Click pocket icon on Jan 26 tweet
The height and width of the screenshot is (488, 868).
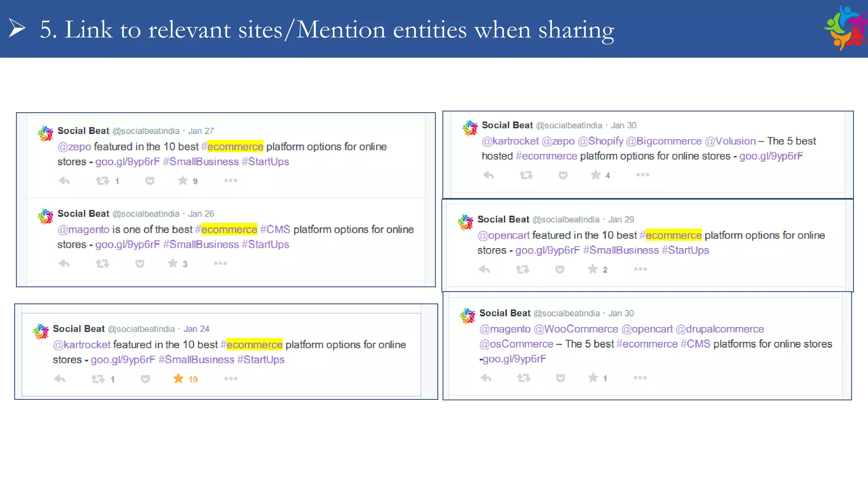[x=139, y=263]
